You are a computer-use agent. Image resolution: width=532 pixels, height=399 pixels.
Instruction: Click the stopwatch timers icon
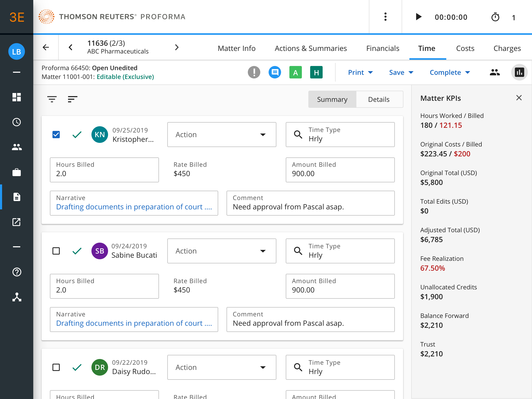coord(495,17)
